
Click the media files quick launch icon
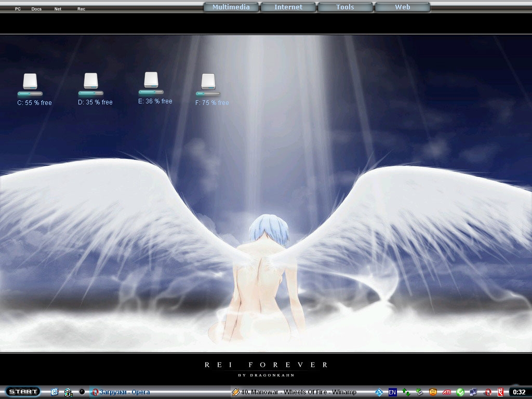(68, 392)
